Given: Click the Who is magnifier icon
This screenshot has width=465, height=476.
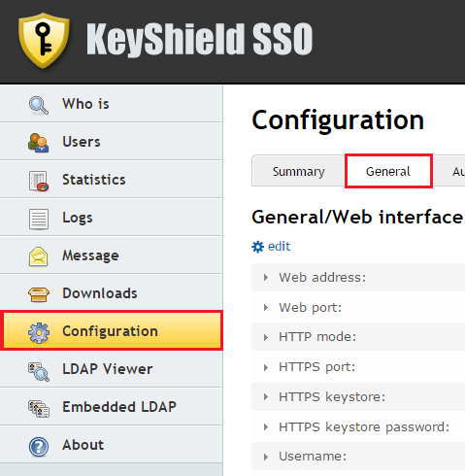Looking at the screenshot, I should click(x=39, y=105).
